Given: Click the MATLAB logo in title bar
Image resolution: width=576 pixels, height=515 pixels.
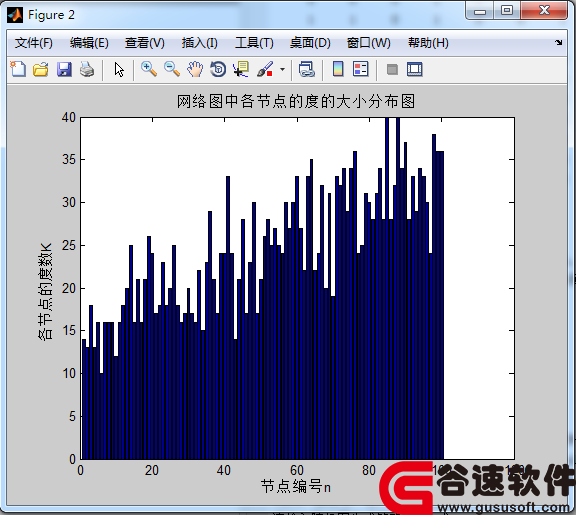Looking at the screenshot, I should click(x=15, y=15).
